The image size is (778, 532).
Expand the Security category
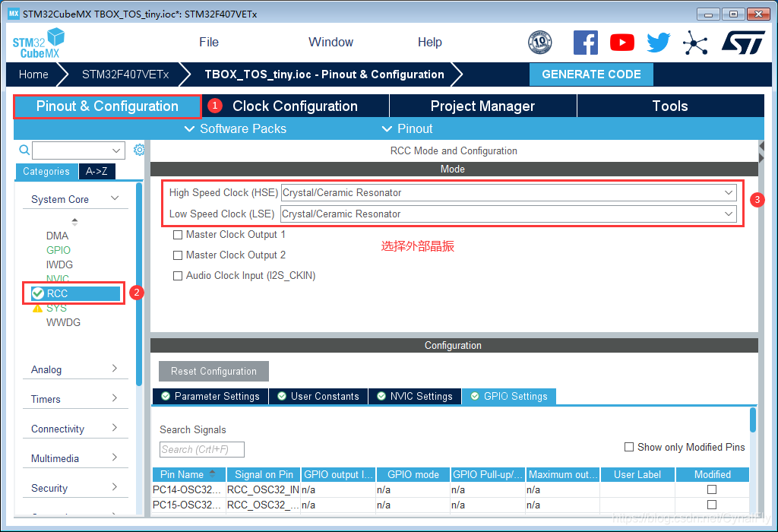pos(75,488)
